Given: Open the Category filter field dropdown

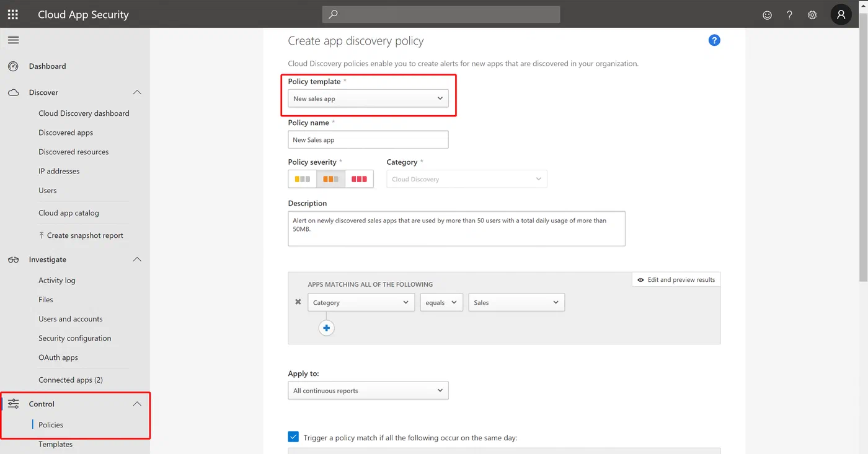Looking at the screenshot, I should pyautogui.click(x=361, y=302).
